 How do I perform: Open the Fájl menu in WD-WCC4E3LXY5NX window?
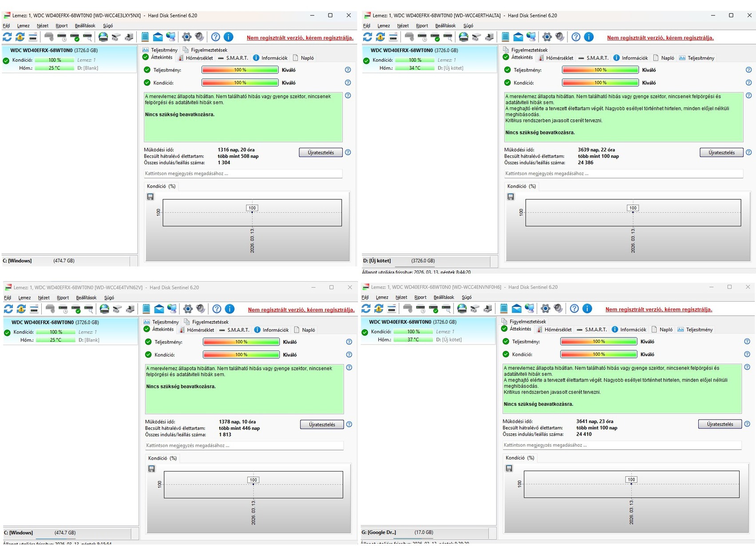(6, 26)
